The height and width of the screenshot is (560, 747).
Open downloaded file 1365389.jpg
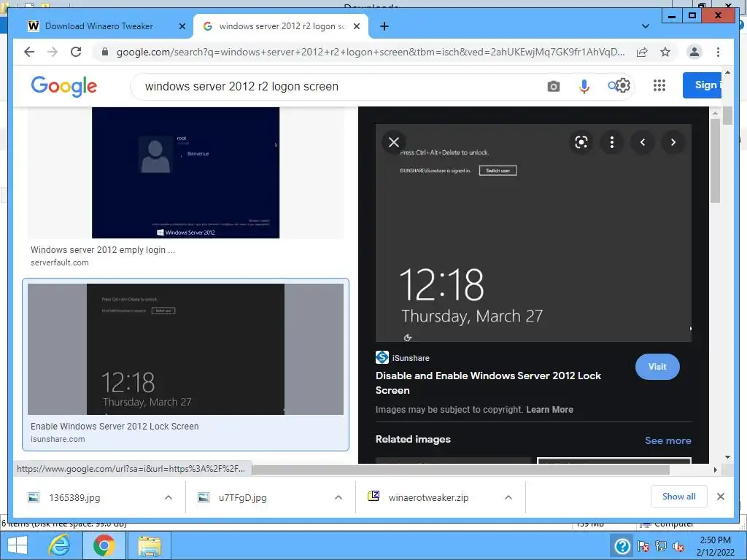click(74, 497)
